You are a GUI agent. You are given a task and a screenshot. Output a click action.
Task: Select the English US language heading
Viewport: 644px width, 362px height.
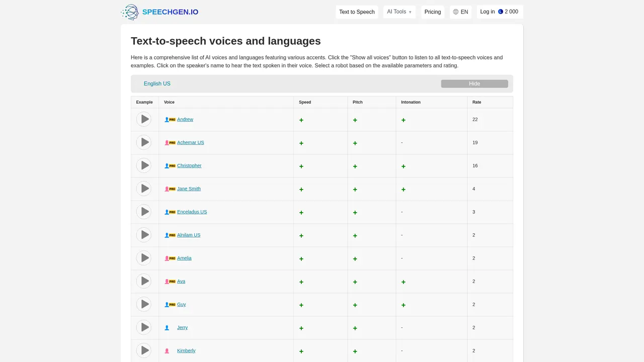[x=157, y=83]
